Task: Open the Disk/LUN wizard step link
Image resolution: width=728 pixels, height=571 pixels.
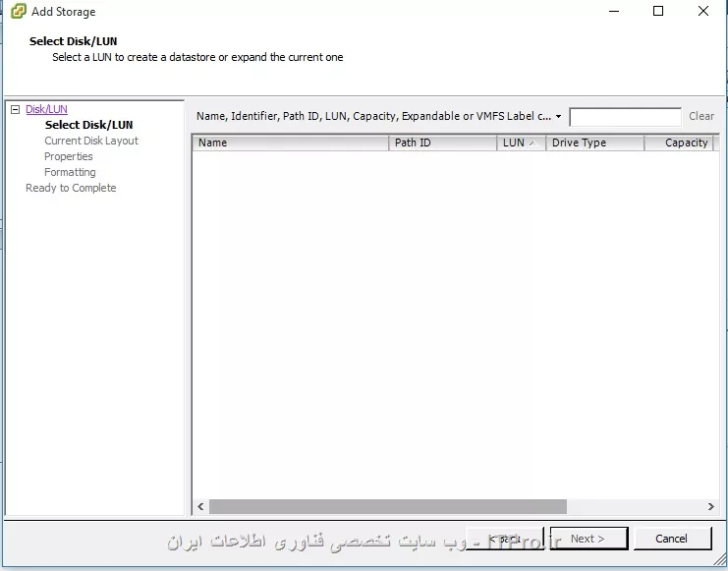Action: [46, 109]
